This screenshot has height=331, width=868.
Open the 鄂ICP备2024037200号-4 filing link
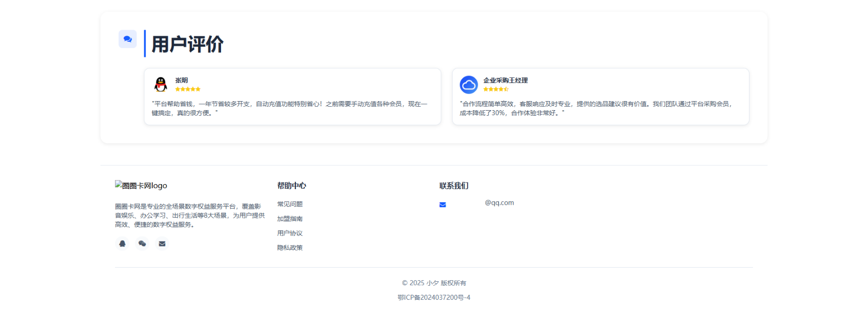click(434, 298)
